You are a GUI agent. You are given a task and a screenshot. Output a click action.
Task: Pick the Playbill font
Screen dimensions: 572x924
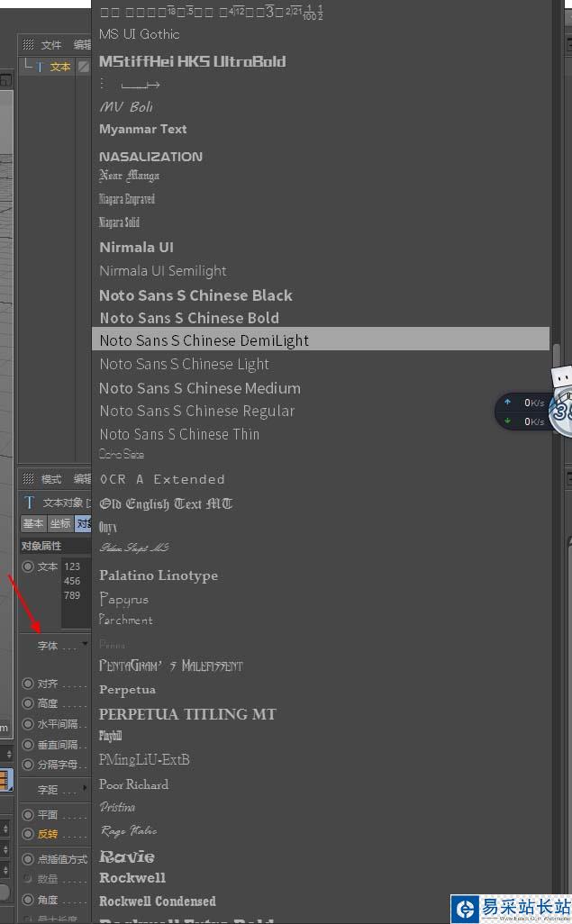[110, 736]
